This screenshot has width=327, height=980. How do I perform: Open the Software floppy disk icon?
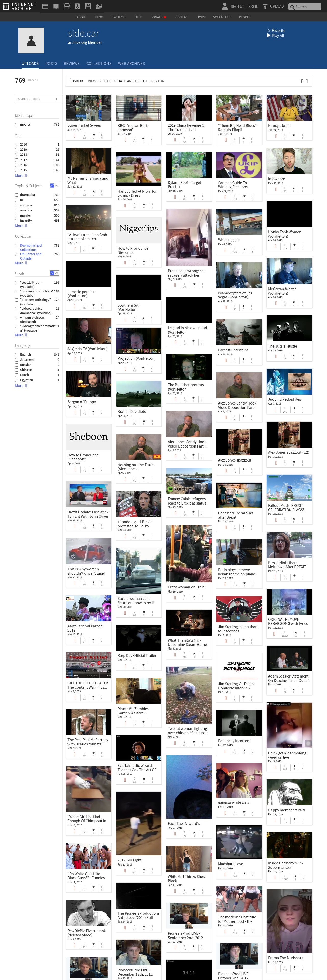point(88,6)
